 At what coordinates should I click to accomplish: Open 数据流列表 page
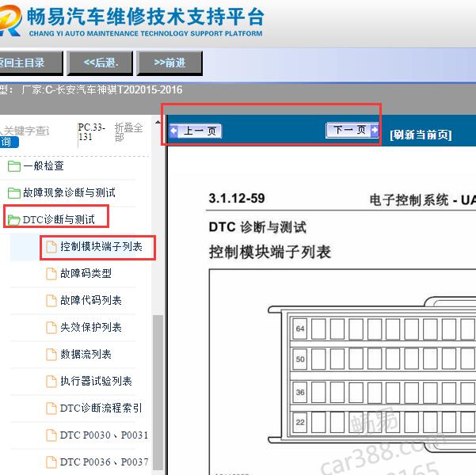click(86, 354)
